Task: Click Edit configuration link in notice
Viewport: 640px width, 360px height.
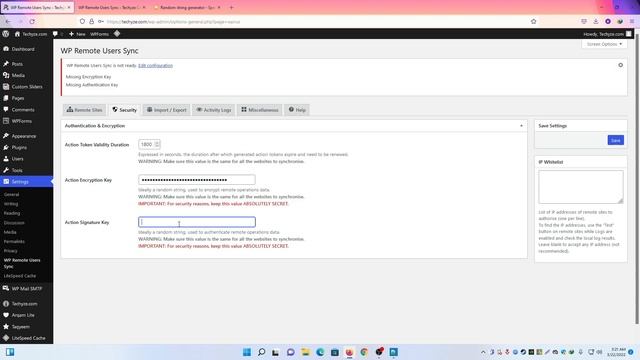Action: [155, 65]
